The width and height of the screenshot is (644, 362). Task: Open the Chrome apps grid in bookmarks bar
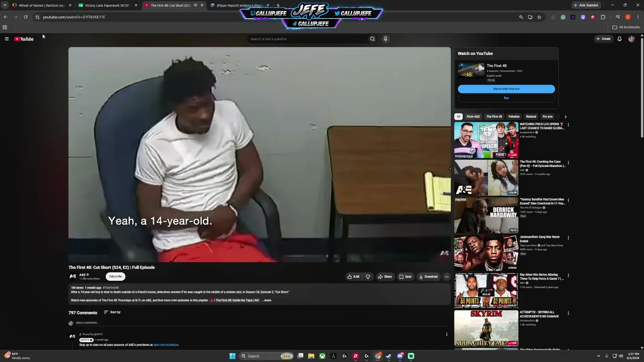(x=5, y=27)
